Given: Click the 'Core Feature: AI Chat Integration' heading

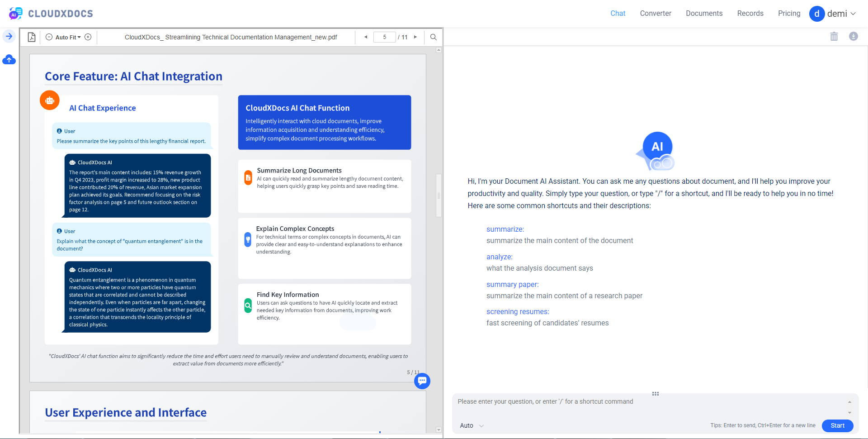Looking at the screenshot, I should point(133,76).
